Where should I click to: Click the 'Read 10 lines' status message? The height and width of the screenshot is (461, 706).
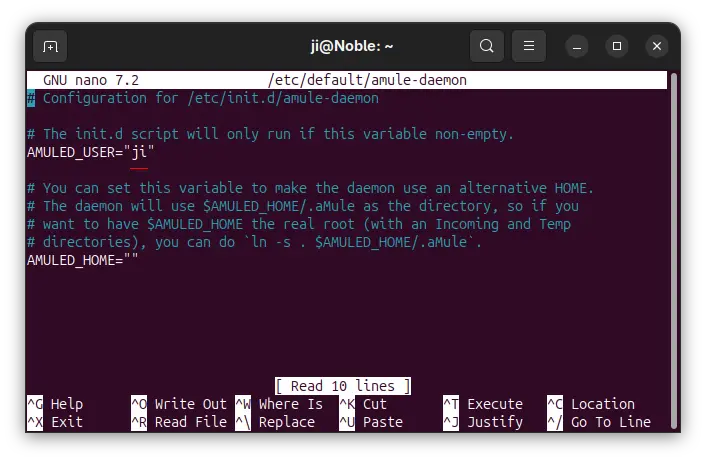tap(343, 386)
